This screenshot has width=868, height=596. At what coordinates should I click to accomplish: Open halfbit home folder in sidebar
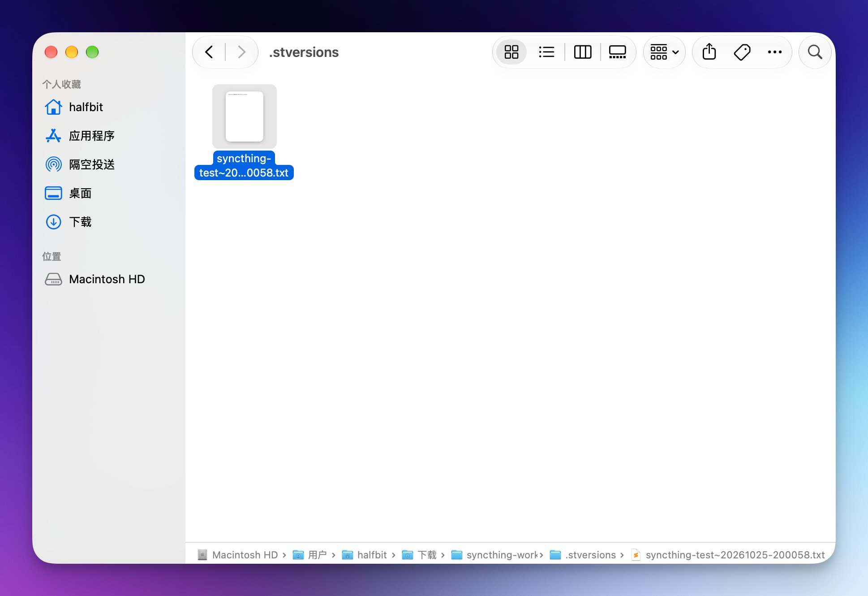109,107
